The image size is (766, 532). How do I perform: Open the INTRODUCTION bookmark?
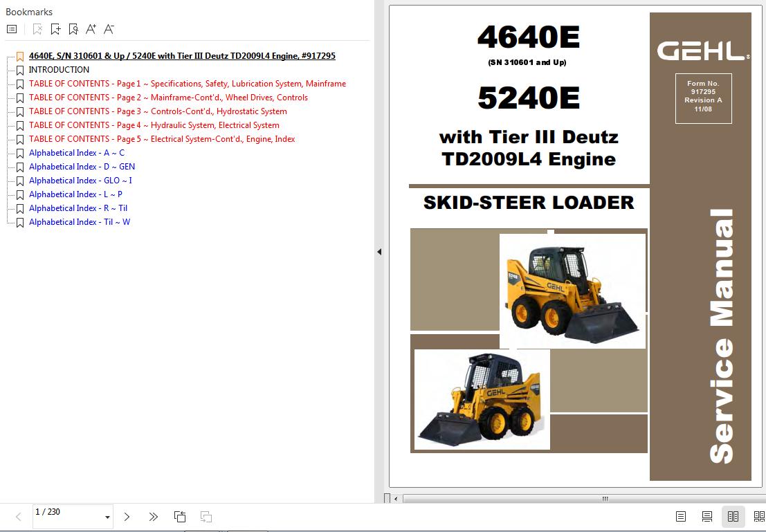(x=59, y=70)
